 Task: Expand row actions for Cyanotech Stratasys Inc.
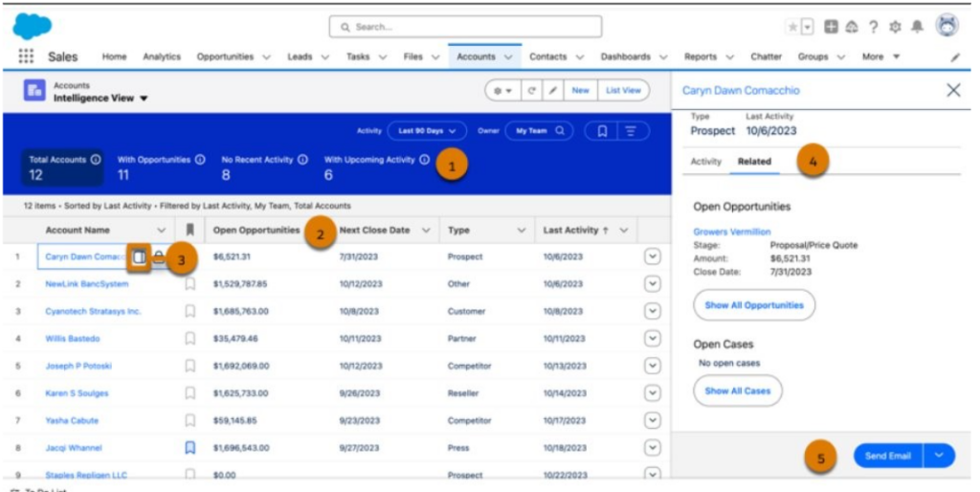[653, 311]
